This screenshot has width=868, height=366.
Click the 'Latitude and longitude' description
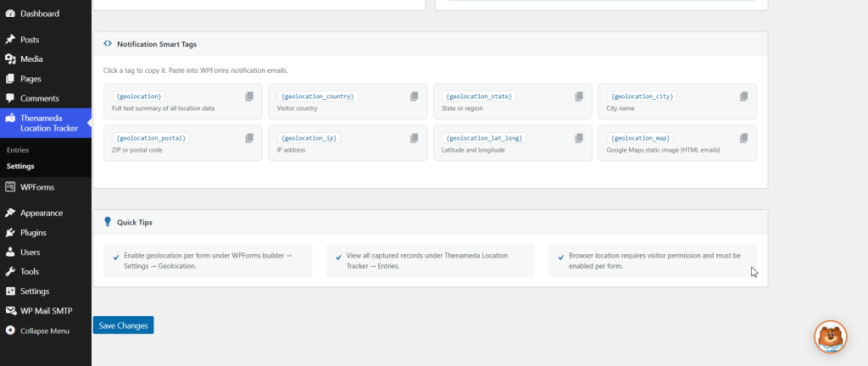[x=473, y=150]
